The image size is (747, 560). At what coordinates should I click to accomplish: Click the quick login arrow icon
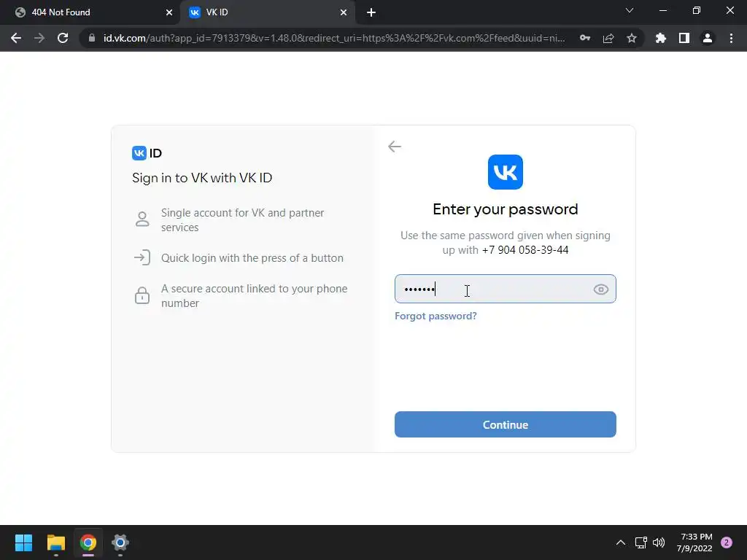142,257
